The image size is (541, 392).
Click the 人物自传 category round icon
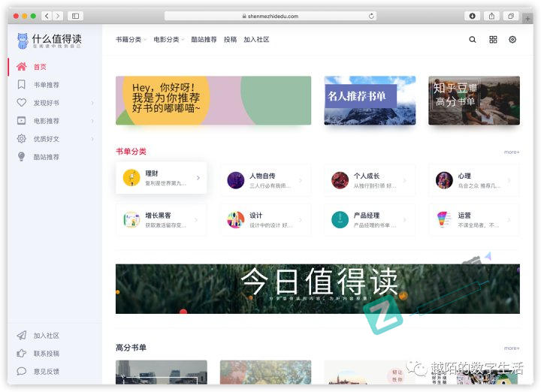click(x=236, y=180)
